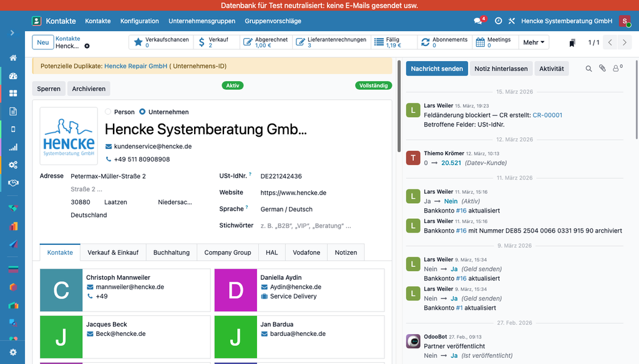Open the conversations icon with 4 notifications
Screen dimensions: 639x364
479,21
